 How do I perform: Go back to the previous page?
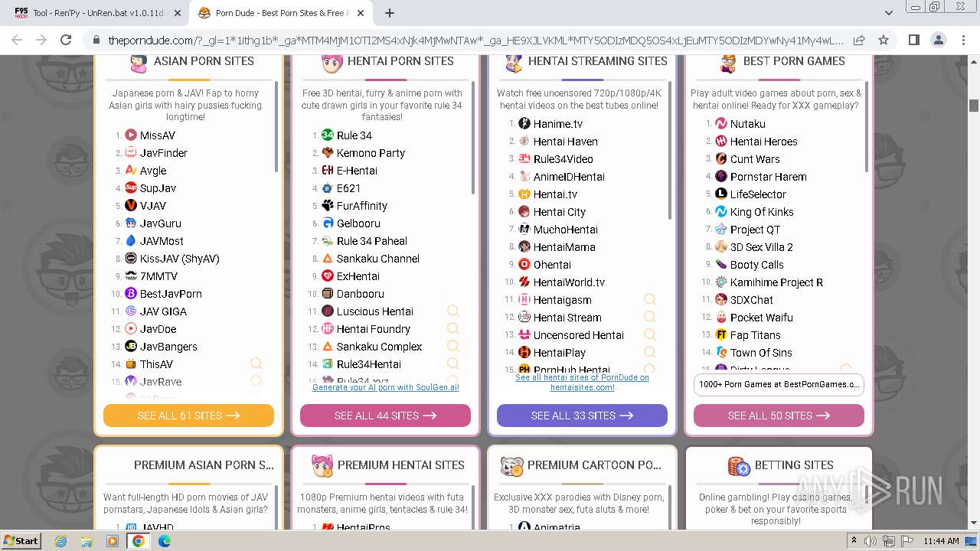tap(17, 40)
